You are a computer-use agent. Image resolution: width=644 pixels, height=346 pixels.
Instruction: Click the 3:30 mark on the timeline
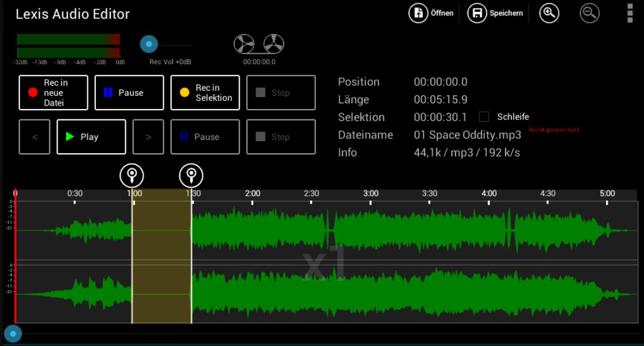click(x=430, y=193)
